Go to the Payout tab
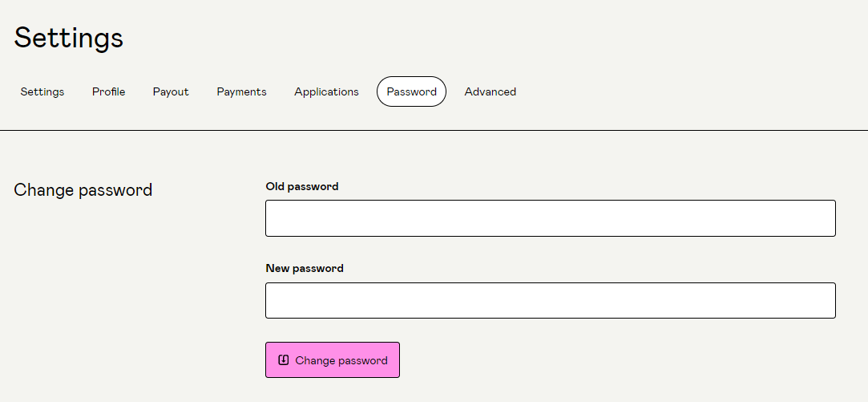The width and height of the screenshot is (868, 402). point(171,91)
